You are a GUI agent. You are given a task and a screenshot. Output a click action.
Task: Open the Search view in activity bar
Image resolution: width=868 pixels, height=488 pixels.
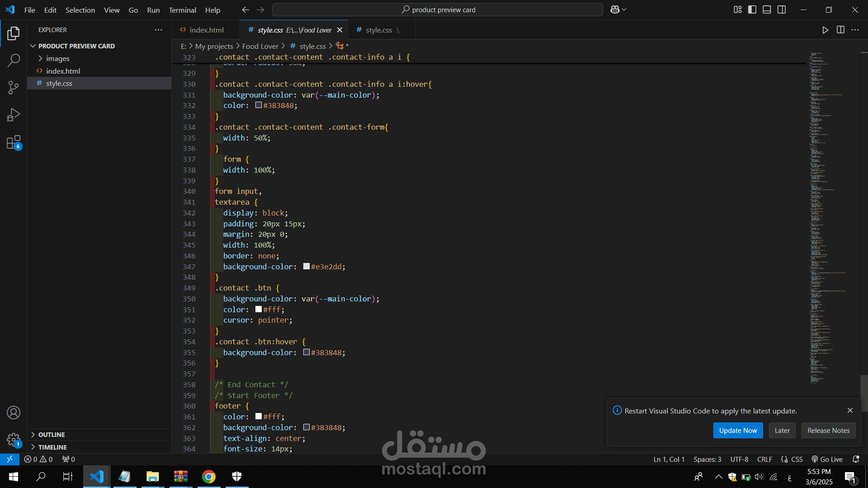coord(14,60)
